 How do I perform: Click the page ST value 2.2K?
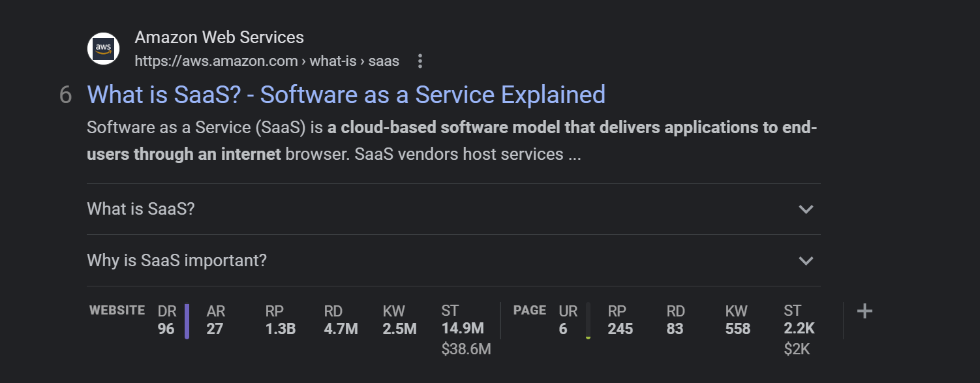click(x=799, y=329)
